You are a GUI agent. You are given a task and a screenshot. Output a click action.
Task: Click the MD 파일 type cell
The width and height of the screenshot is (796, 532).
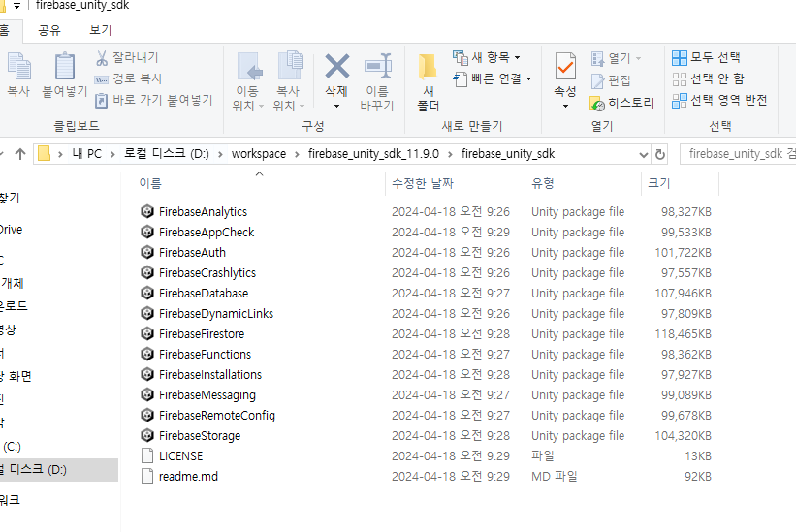pos(555,476)
